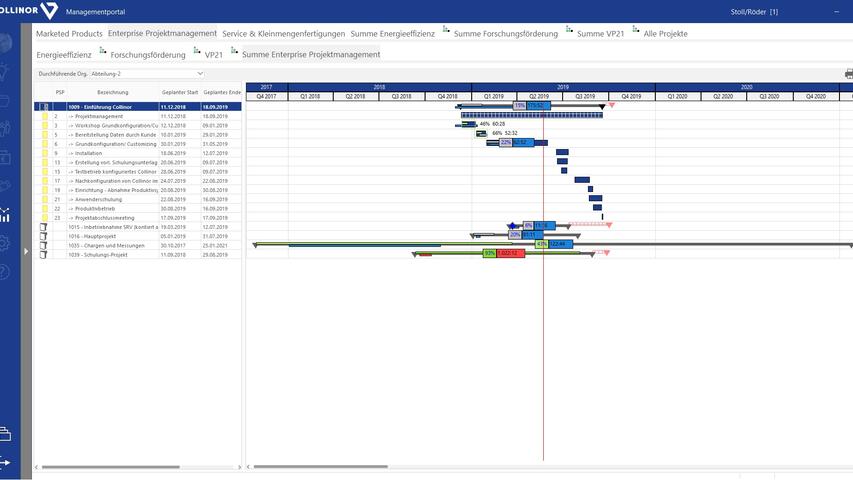
Task: Open the Alle Projekte tab
Action: point(665,33)
